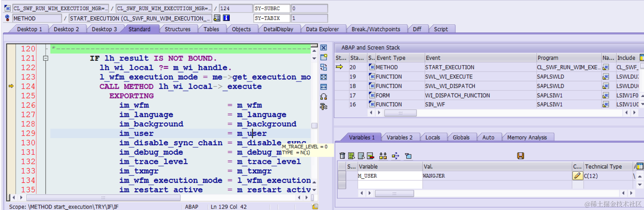Click the variables table scroll-up arrow
Screen dimensions: 644x210
click(640, 176)
